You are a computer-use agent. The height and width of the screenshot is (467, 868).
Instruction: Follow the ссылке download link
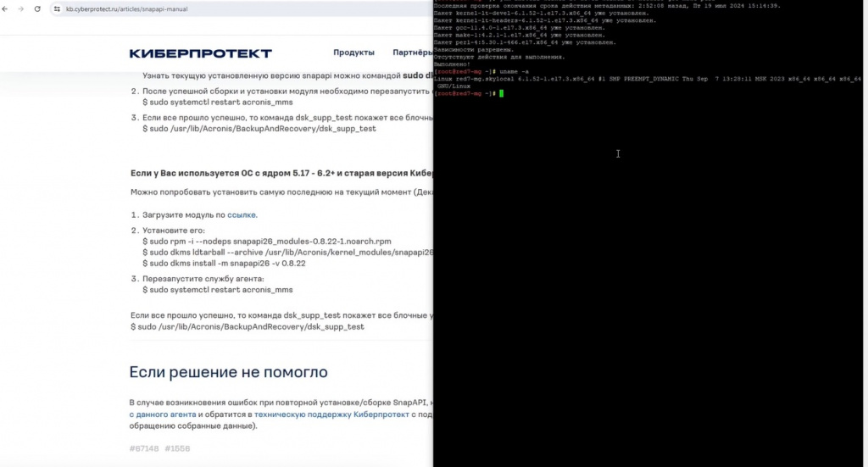(242, 214)
